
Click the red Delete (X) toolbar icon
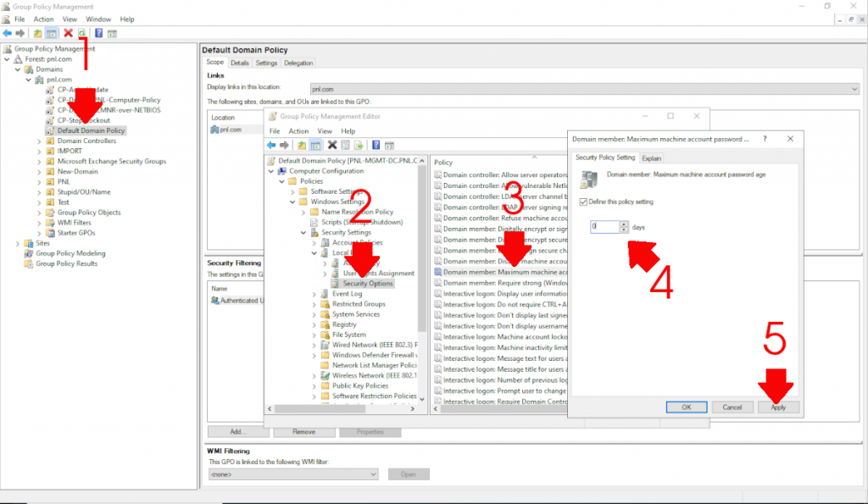click(x=69, y=33)
